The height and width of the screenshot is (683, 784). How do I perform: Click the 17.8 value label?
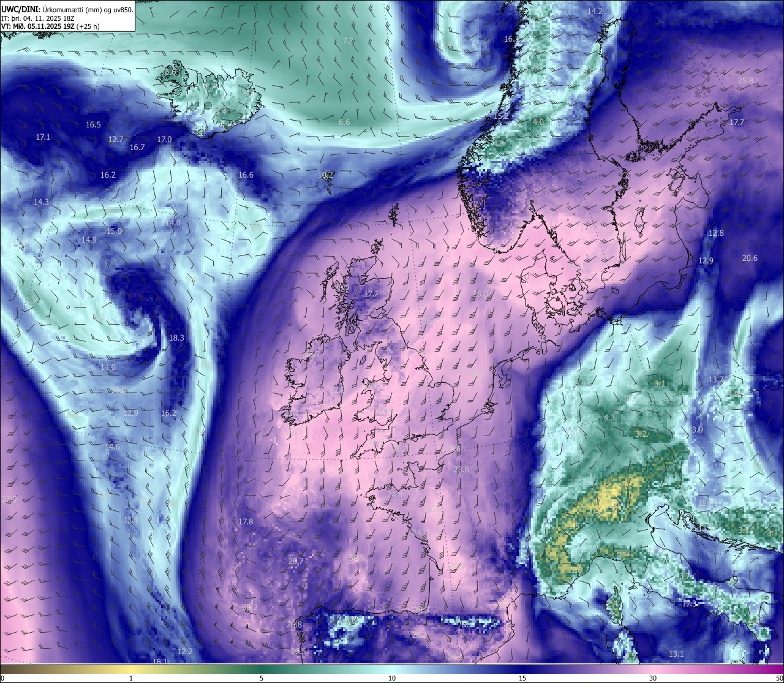[x=246, y=521]
